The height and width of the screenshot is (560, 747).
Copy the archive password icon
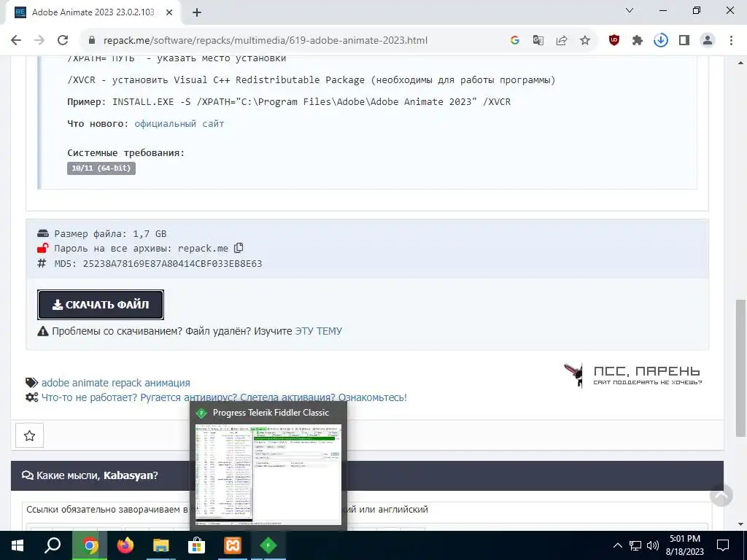point(239,248)
